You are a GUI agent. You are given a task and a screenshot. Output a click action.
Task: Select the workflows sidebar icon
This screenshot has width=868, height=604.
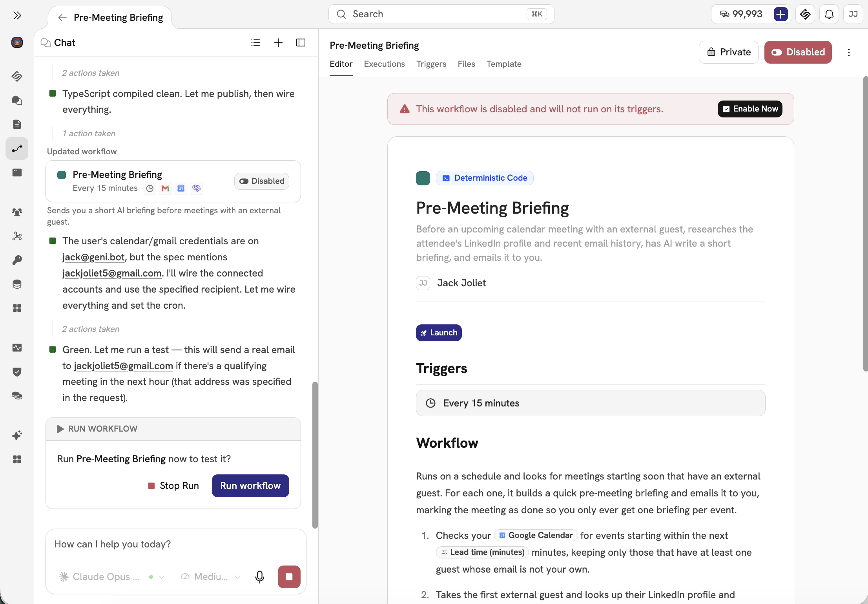click(17, 148)
